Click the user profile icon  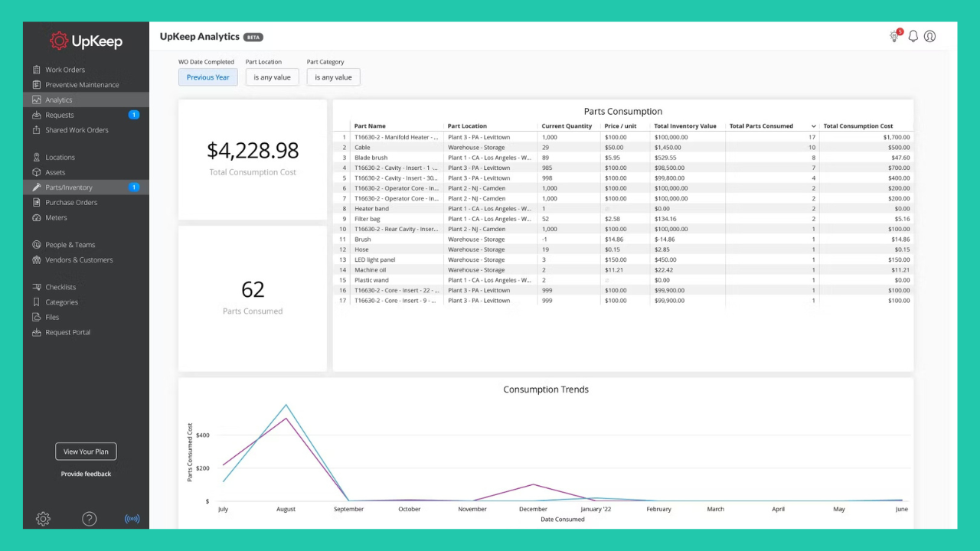coord(929,36)
